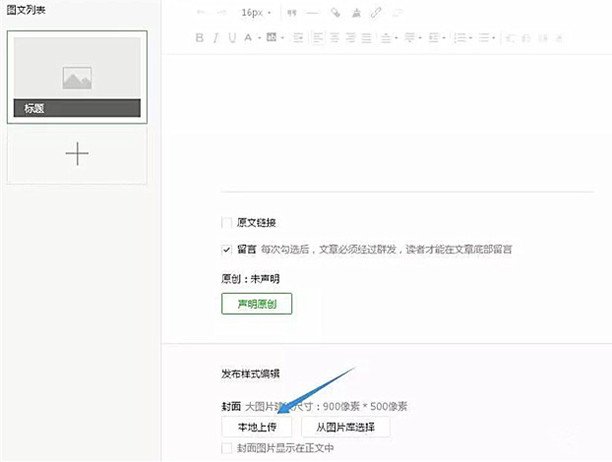This screenshot has width=612, height=462.
Task: Apply font color with the A icon
Action: (248, 38)
